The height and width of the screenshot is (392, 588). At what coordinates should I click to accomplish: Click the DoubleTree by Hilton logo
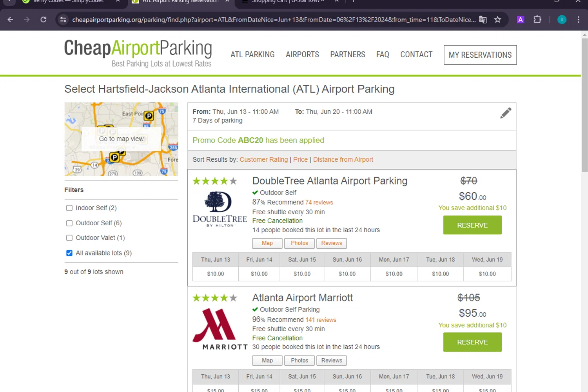click(x=220, y=209)
